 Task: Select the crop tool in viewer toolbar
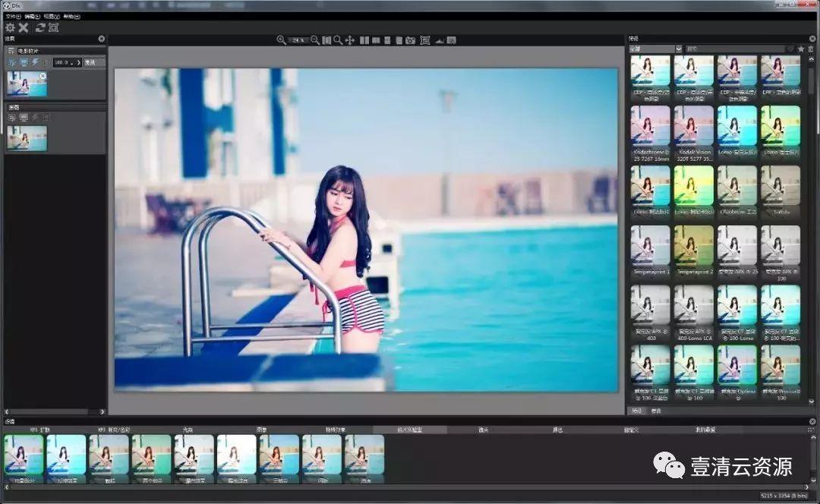(x=425, y=40)
